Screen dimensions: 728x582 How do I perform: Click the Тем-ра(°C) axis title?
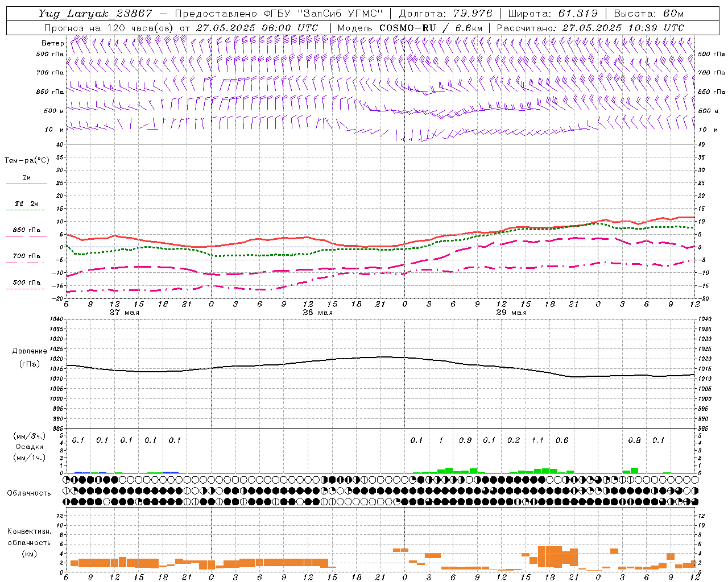pos(27,161)
